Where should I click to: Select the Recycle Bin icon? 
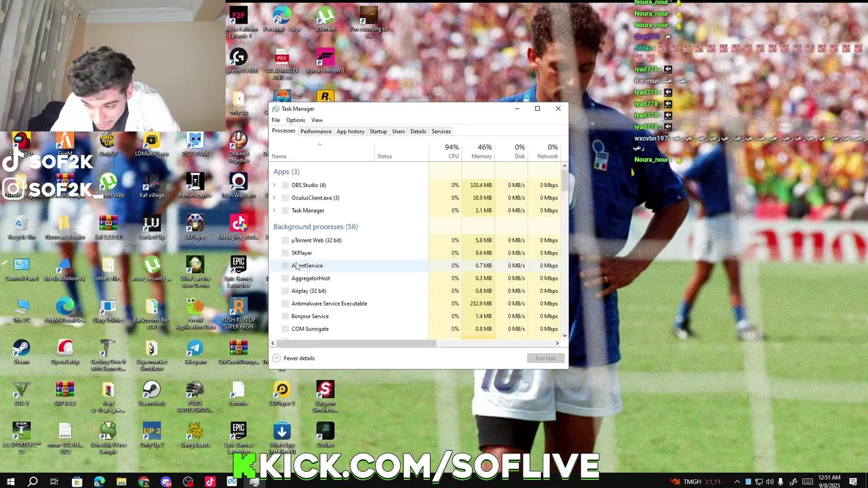pos(21,228)
